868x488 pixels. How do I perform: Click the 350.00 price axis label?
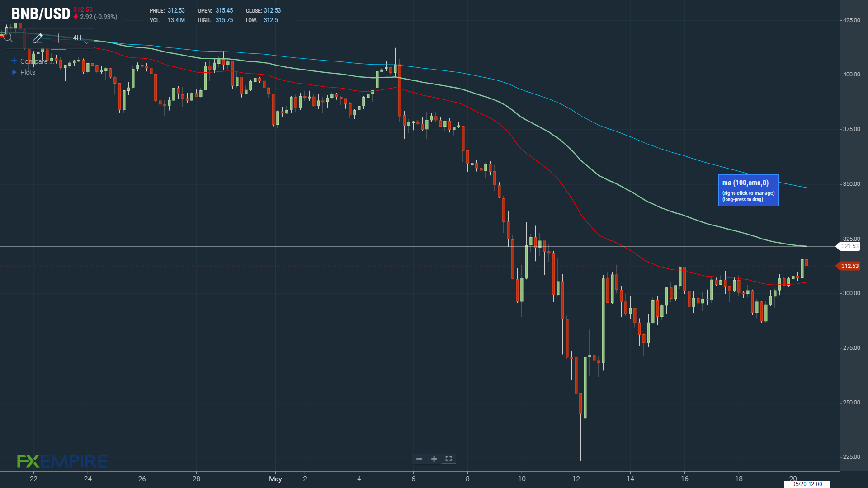[x=851, y=183]
